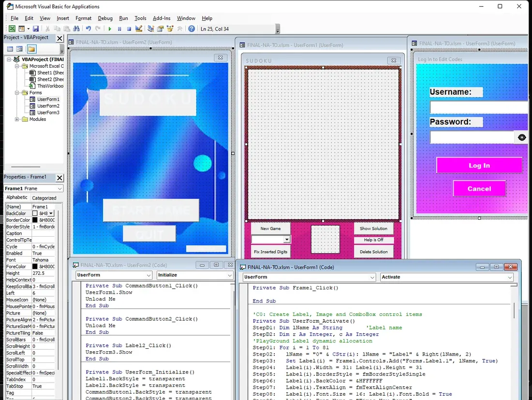This screenshot has height=400, width=532.
Task: Open the Insert menu
Action: pos(63,18)
